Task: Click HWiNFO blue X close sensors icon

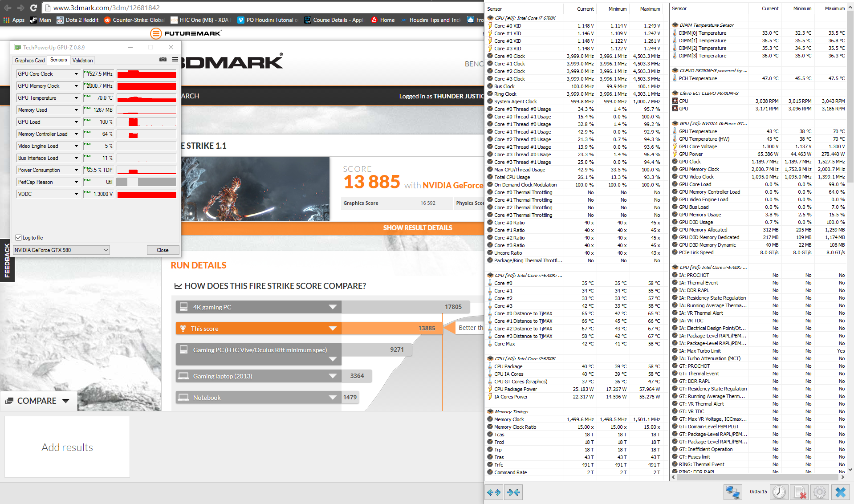Action: coord(841,492)
